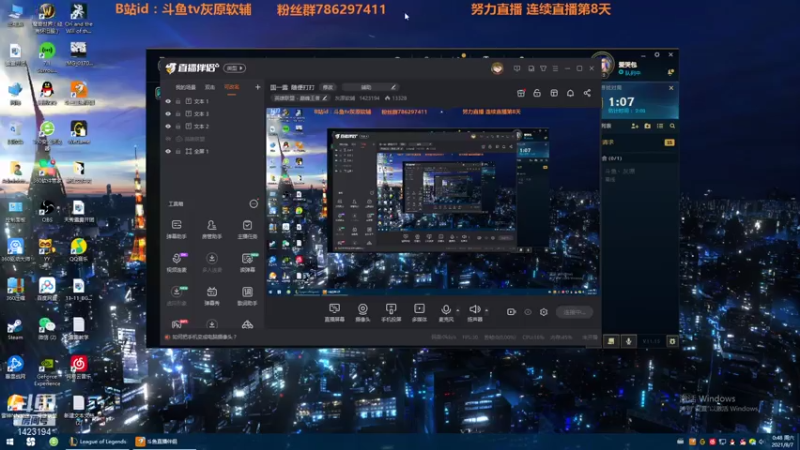Open the 视频连麦 tool in the toolbox

click(177, 262)
